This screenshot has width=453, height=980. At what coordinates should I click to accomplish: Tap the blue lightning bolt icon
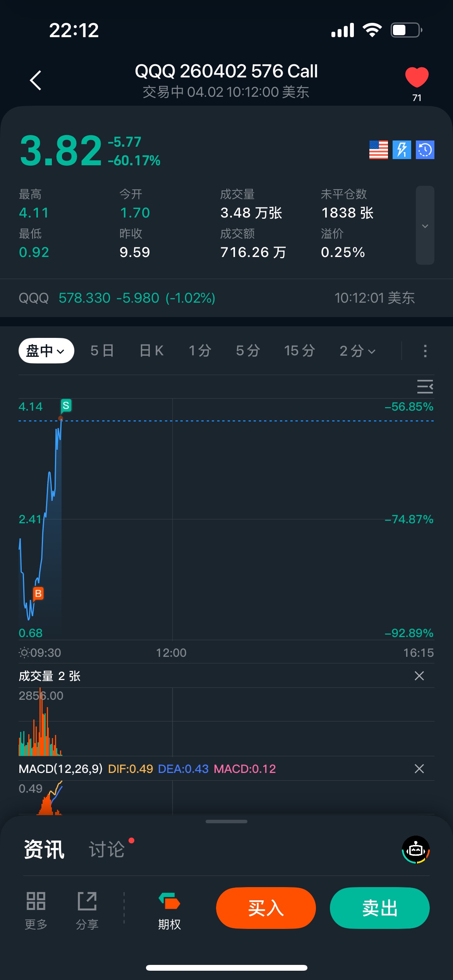point(402,150)
